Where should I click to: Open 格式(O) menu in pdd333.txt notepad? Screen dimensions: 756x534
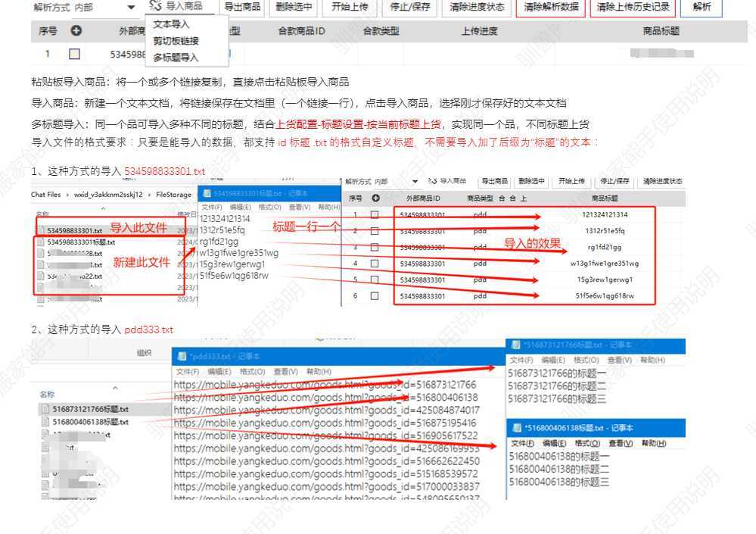252,372
